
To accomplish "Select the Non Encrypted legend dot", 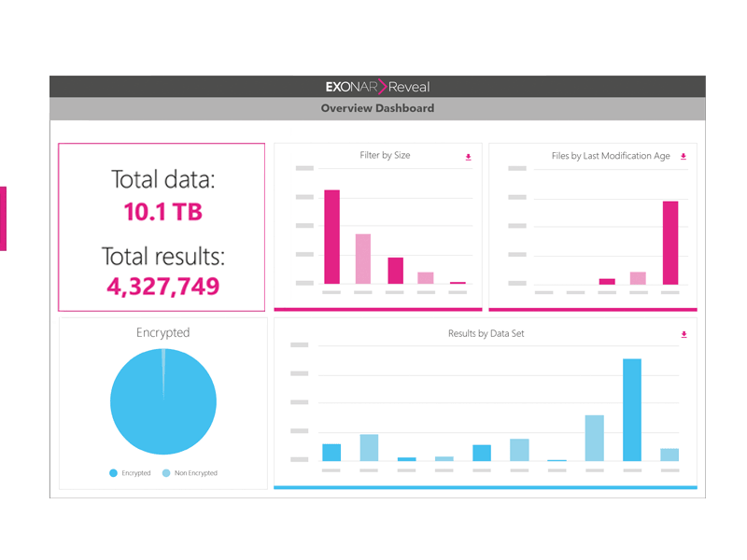I will click(x=169, y=473).
